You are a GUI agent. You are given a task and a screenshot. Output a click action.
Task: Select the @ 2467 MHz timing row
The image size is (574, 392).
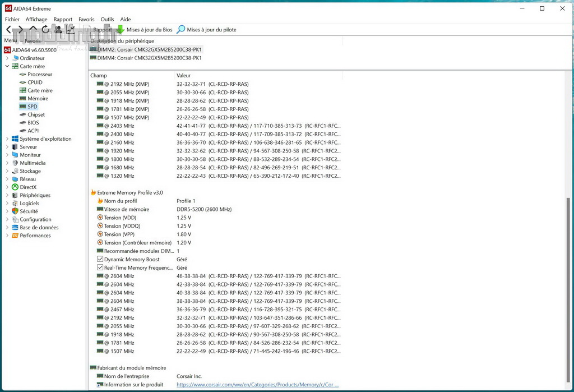tap(216, 309)
